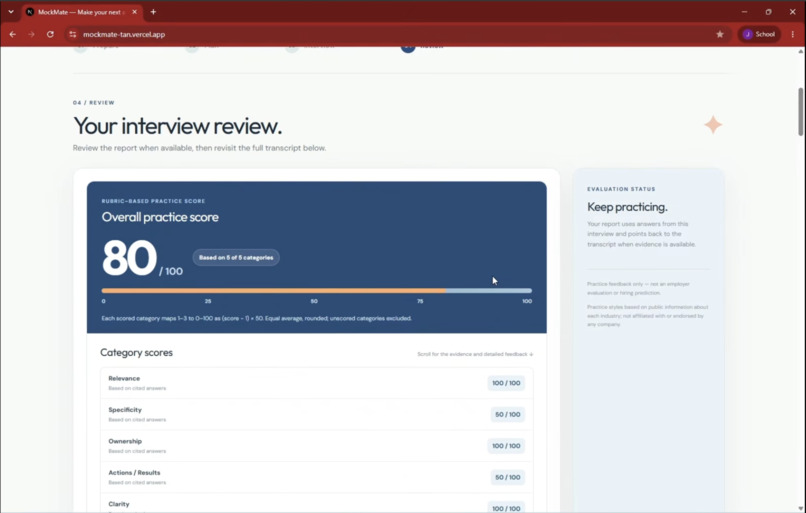Click the Relevance 100 / 100 score badge

506,383
